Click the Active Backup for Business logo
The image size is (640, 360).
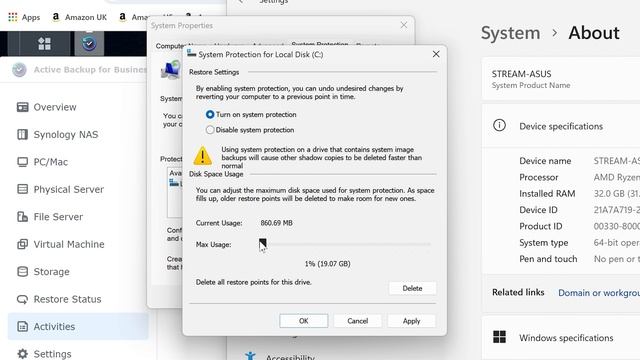pyautogui.click(x=19, y=70)
